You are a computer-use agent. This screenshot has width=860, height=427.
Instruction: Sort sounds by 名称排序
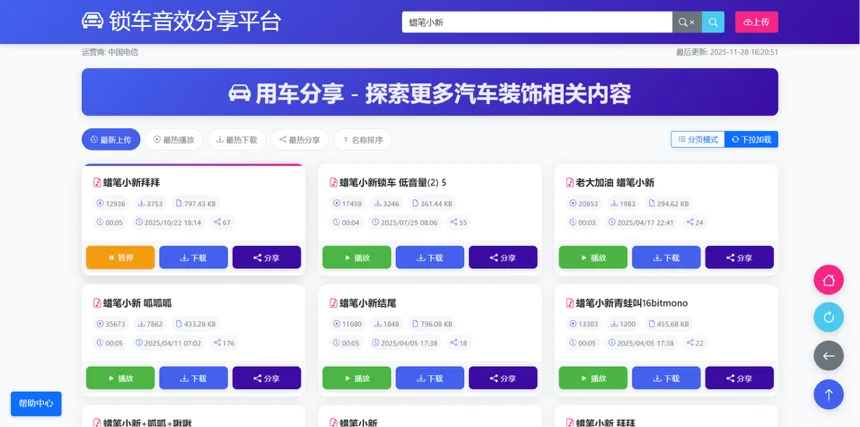tap(362, 140)
